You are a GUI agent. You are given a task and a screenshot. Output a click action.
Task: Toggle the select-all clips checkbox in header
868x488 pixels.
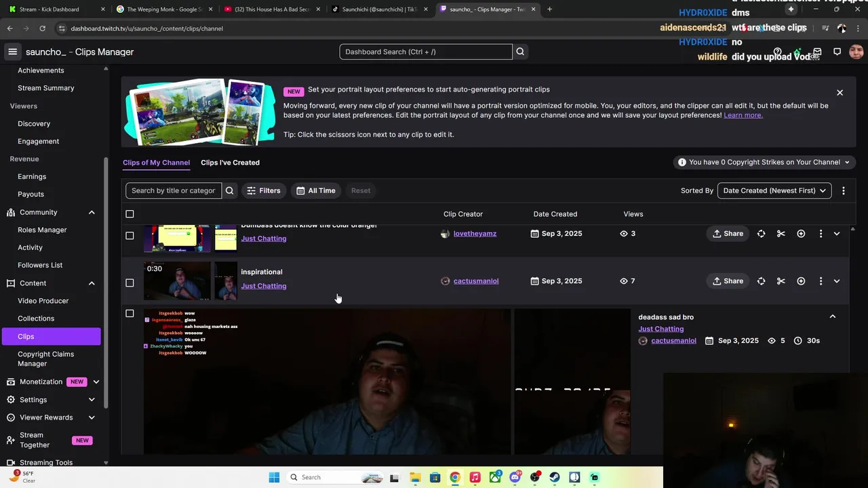click(x=130, y=214)
